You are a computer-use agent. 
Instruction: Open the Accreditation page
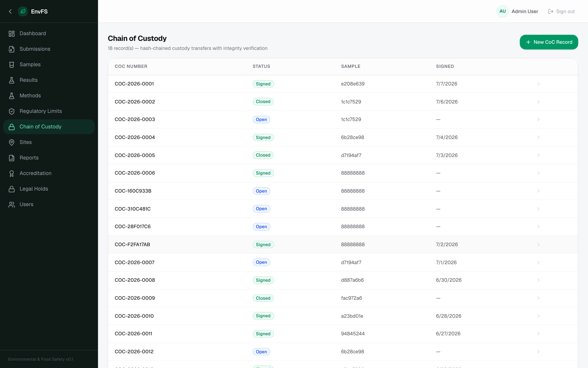[x=49, y=173]
